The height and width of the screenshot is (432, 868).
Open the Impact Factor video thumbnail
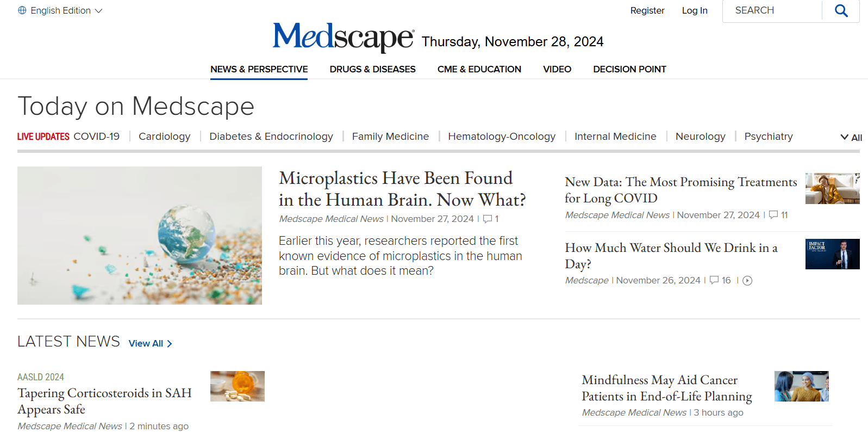click(x=832, y=254)
